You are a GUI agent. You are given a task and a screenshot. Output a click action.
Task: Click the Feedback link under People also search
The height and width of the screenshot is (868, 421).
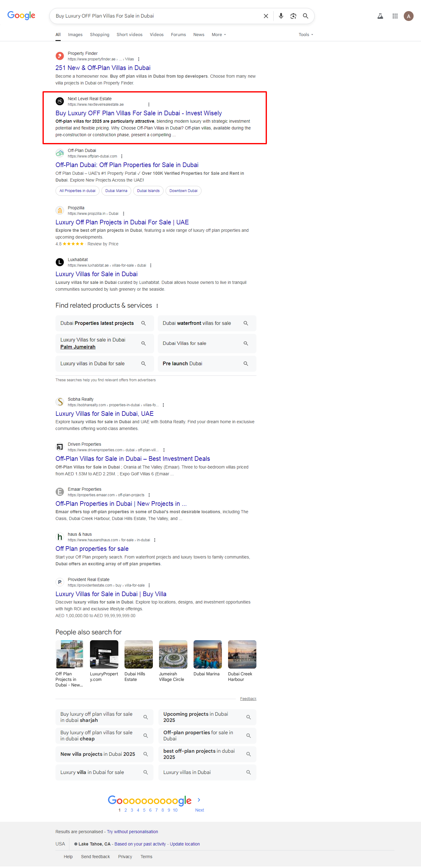point(248,699)
